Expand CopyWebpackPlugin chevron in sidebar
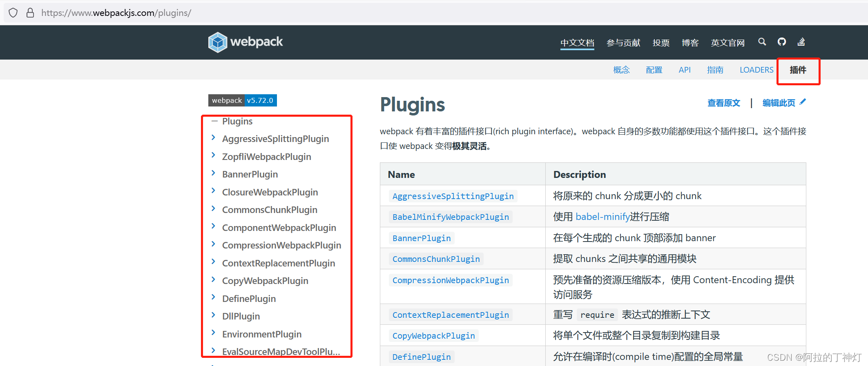 [213, 279]
